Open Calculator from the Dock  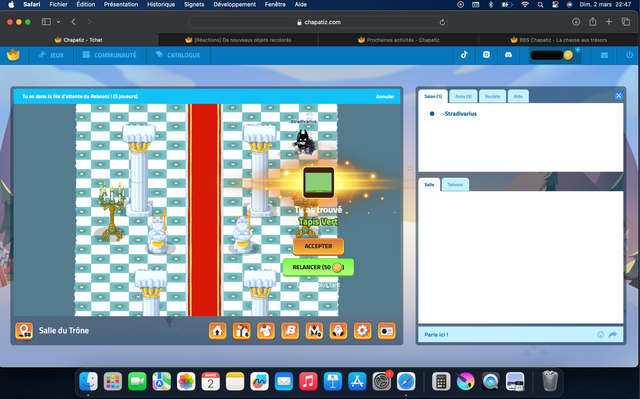[441, 382]
